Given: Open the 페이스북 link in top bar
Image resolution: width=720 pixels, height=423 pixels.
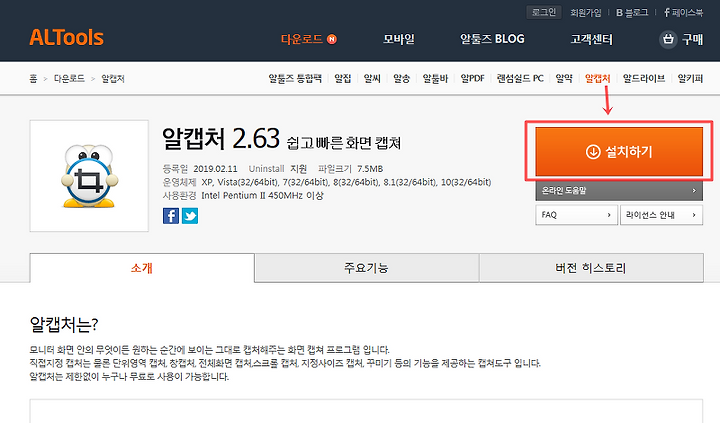Looking at the screenshot, I should pyautogui.click(x=683, y=13).
